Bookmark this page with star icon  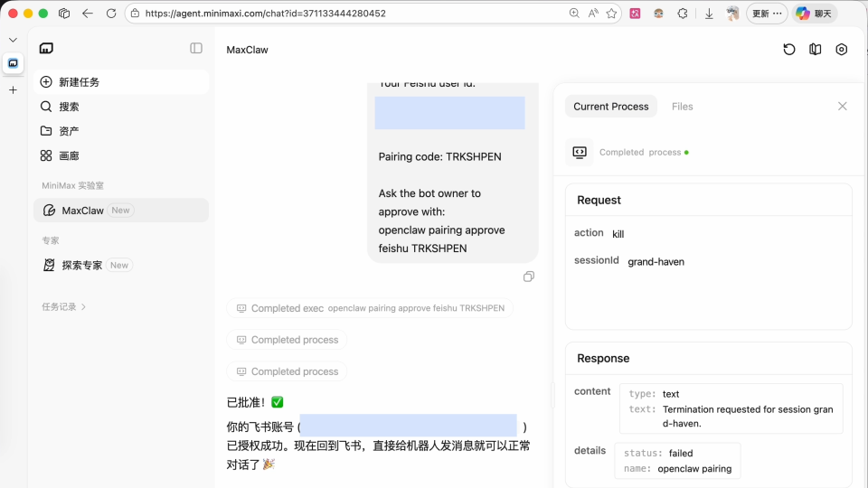pyautogui.click(x=611, y=14)
